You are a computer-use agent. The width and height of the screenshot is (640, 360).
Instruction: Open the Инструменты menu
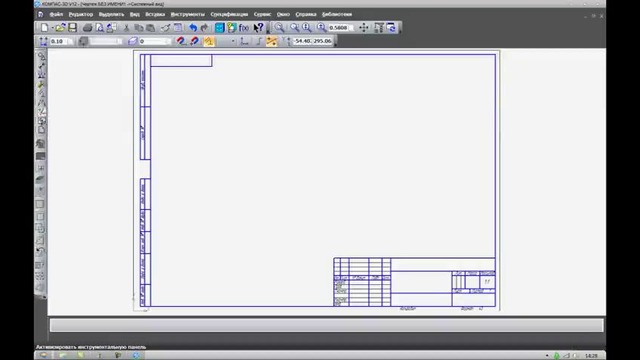click(188, 14)
